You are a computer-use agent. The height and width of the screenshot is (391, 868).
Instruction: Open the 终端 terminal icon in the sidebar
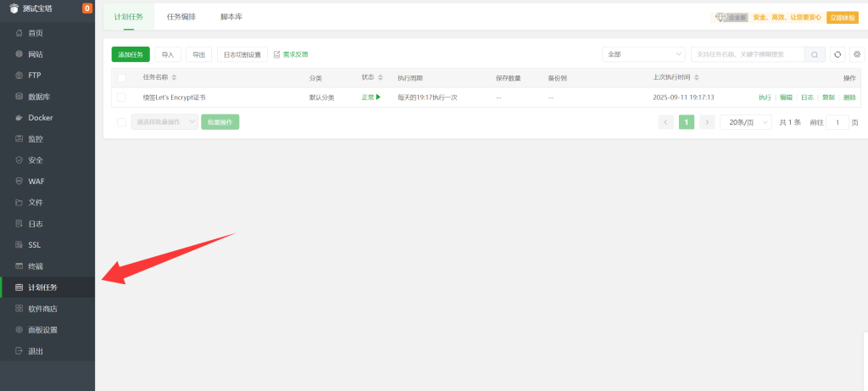tap(19, 266)
